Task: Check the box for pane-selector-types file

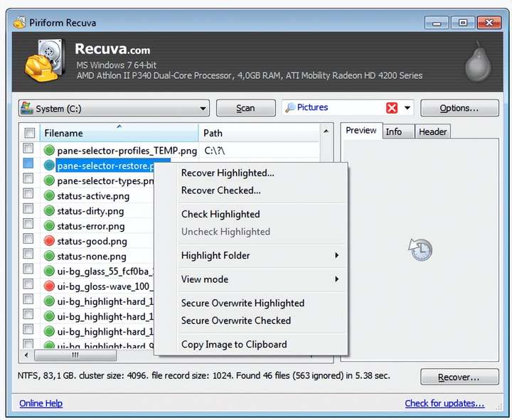Action: (x=28, y=178)
